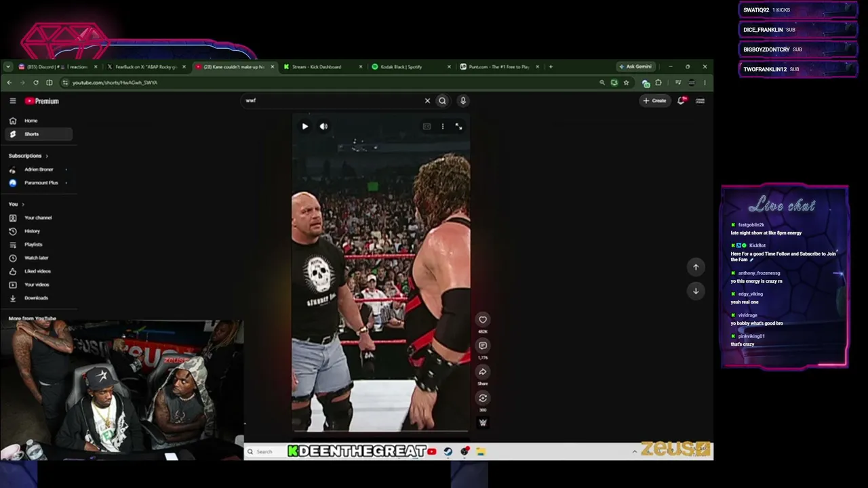This screenshot has height=488, width=868.
Task: Switch to the FearBuck on X tab
Action: tap(146, 67)
